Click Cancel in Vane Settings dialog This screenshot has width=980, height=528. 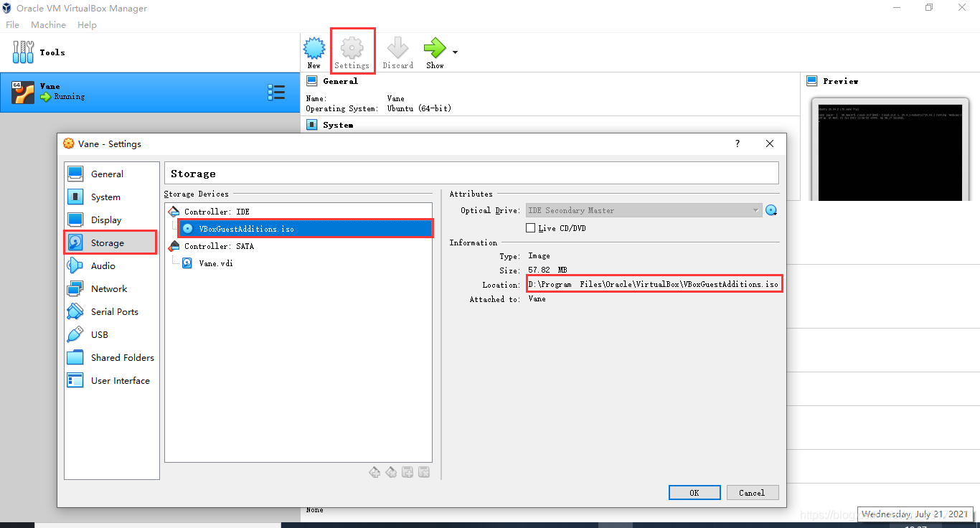point(752,493)
